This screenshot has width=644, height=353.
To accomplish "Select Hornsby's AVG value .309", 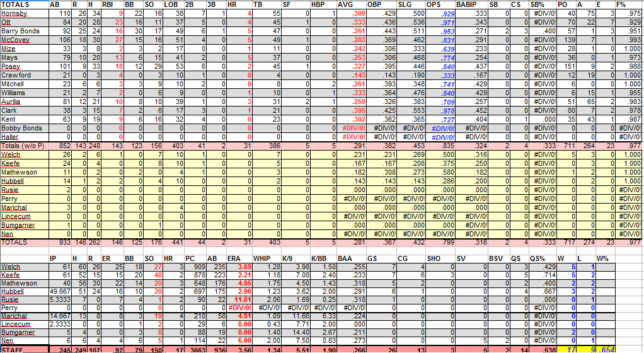I will (x=351, y=14).
